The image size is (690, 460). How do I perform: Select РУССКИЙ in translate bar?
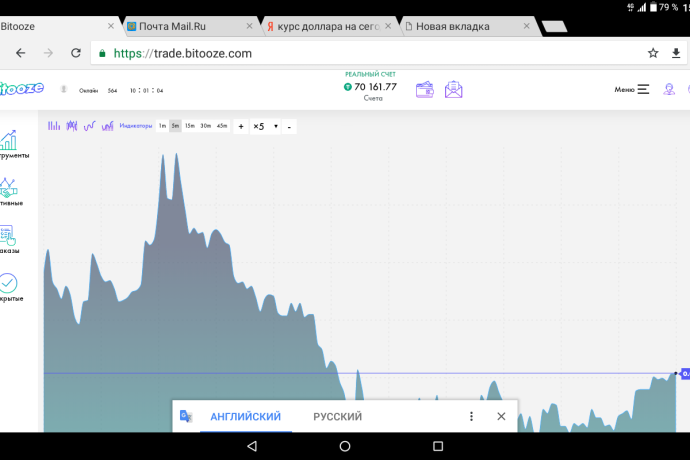pyautogui.click(x=338, y=416)
